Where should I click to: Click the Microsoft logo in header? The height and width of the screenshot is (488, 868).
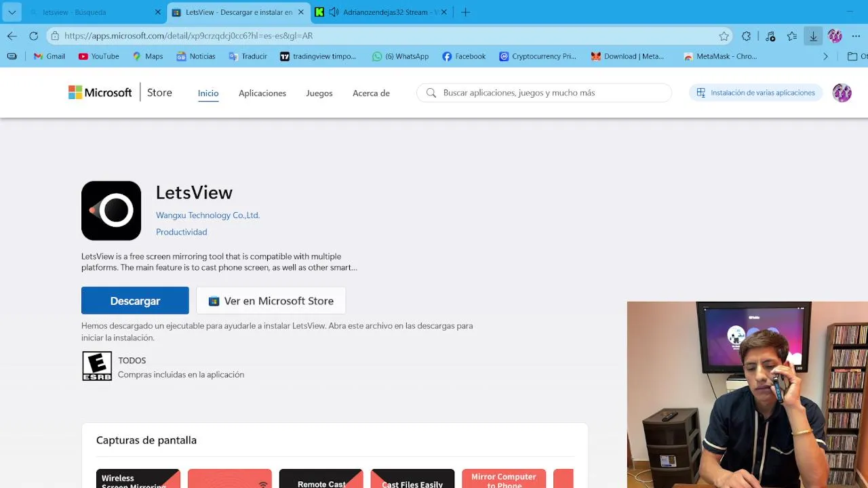click(x=100, y=93)
